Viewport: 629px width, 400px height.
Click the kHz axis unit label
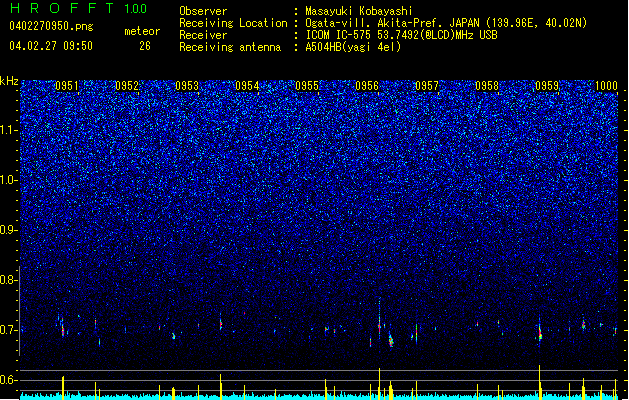click(9, 81)
